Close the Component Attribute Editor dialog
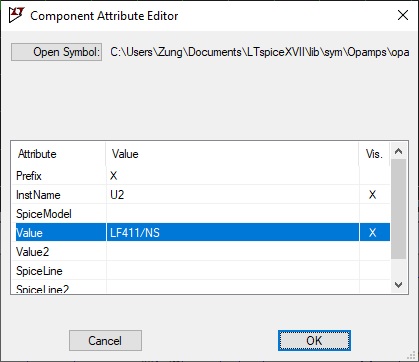This screenshot has width=419, height=362. (403, 15)
